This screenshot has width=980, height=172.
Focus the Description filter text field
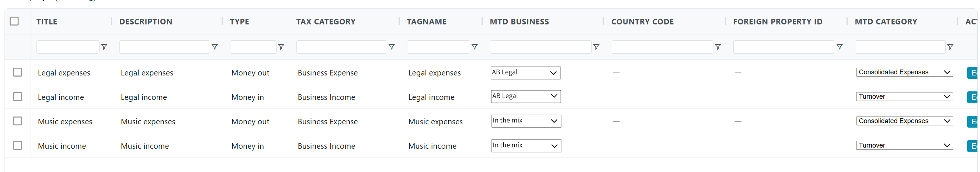click(x=164, y=47)
